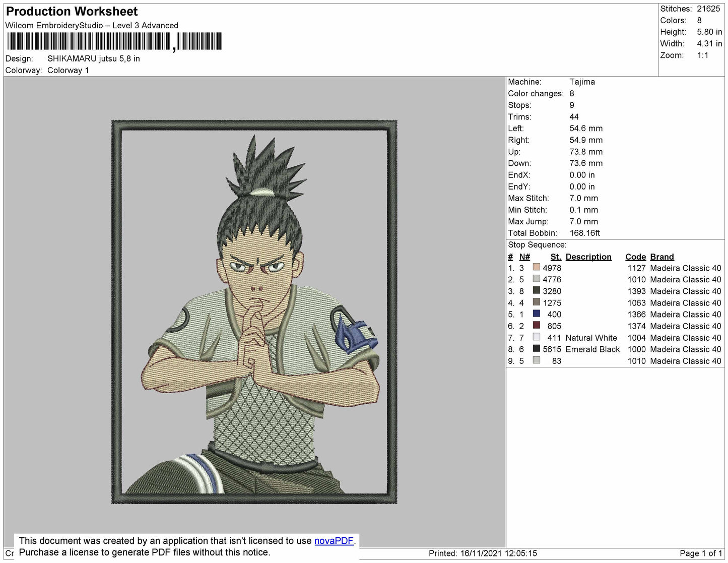This screenshot has height=563, width=728.
Task: Click thread code '1366'
Action: pyautogui.click(x=636, y=315)
